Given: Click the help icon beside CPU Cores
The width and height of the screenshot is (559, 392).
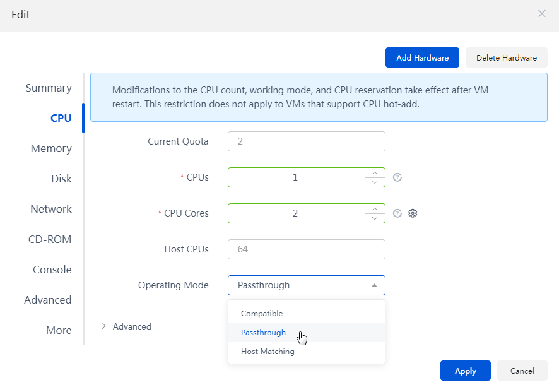Looking at the screenshot, I should [x=397, y=213].
